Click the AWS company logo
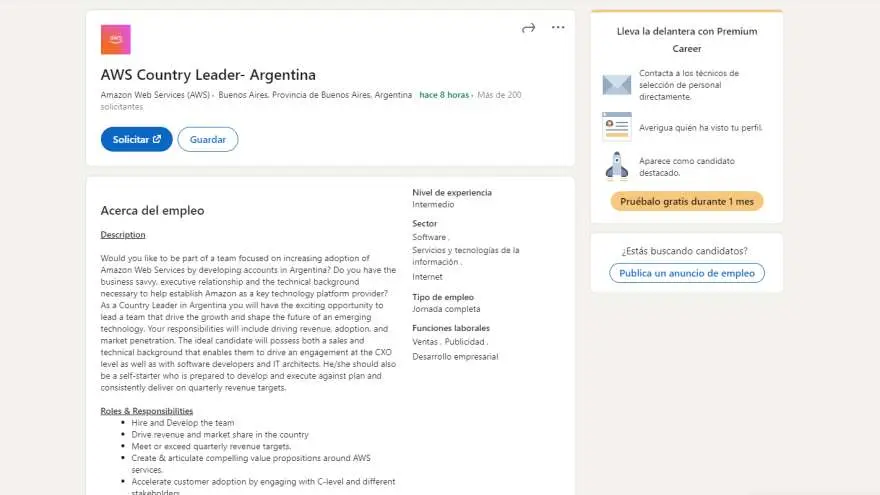The image size is (880, 495). tap(116, 39)
